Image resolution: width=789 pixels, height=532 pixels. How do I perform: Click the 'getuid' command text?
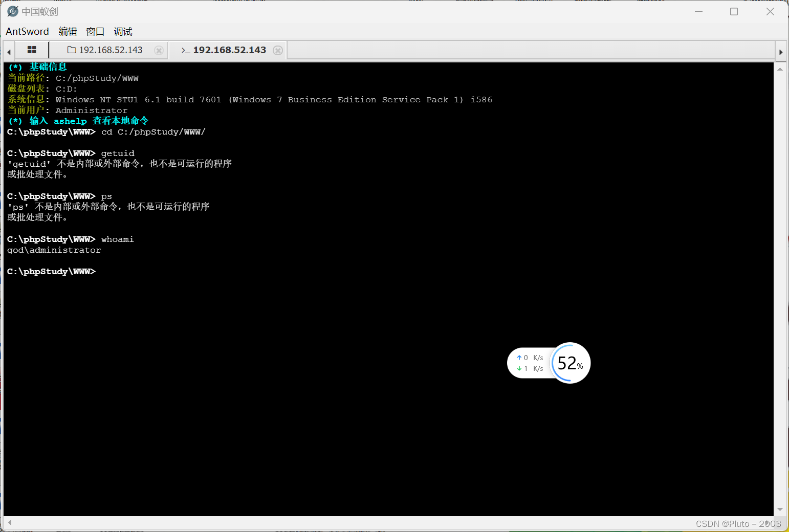[x=118, y=153]
